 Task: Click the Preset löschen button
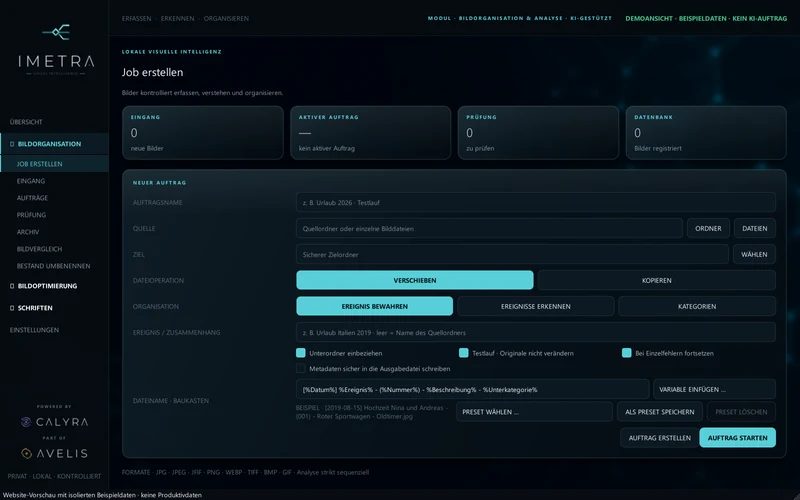point(741,412)
